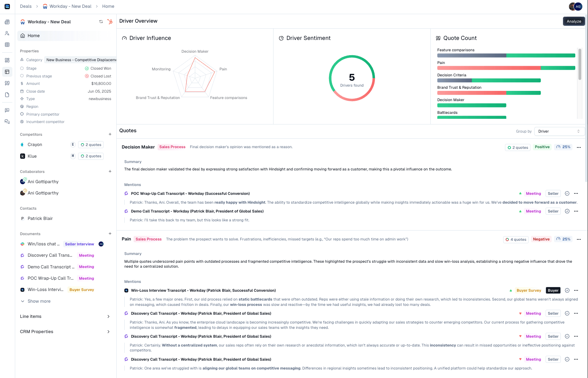Viewport: 588px width, 378px height.
Task: Open the Group by Driver dropdown
Action: coord(559,131)
